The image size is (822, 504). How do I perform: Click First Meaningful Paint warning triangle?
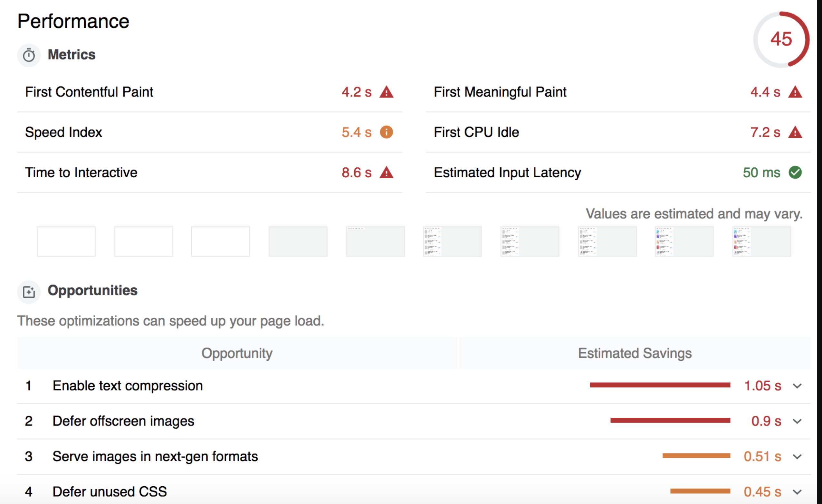point(795,92)
